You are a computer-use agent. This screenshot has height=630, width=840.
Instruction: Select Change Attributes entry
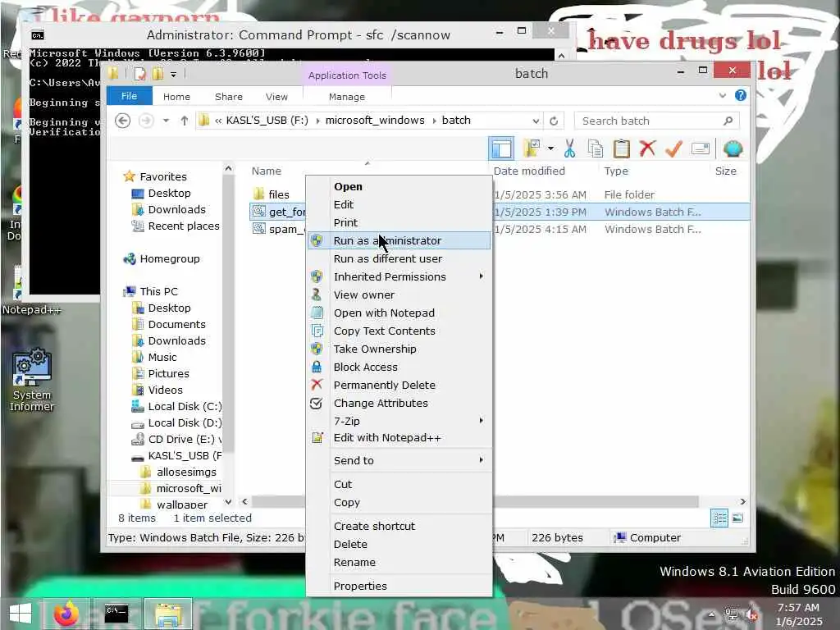tap(399, 403)
